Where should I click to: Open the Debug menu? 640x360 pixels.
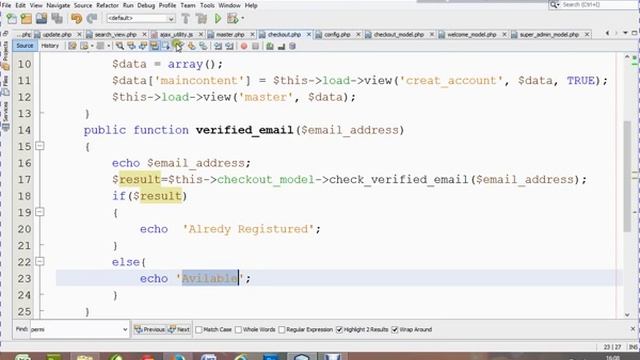[x=146, y=5]
